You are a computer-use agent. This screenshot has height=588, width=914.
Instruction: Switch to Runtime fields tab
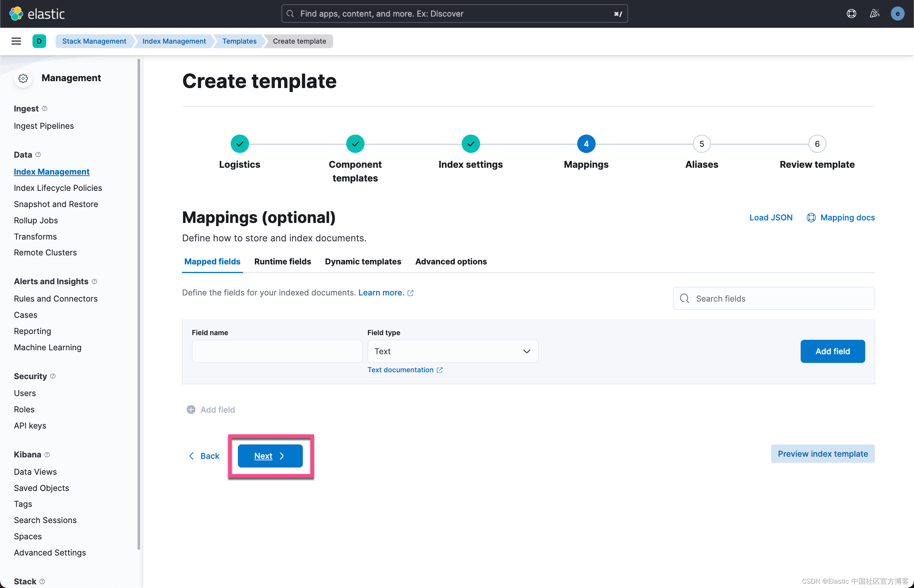[282, 262]
